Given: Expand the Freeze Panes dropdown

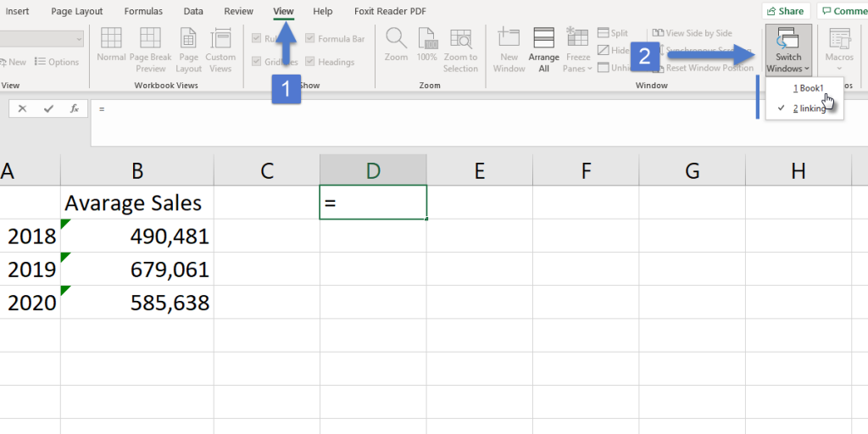Looking at the screenshot, I should coord(578,51).
